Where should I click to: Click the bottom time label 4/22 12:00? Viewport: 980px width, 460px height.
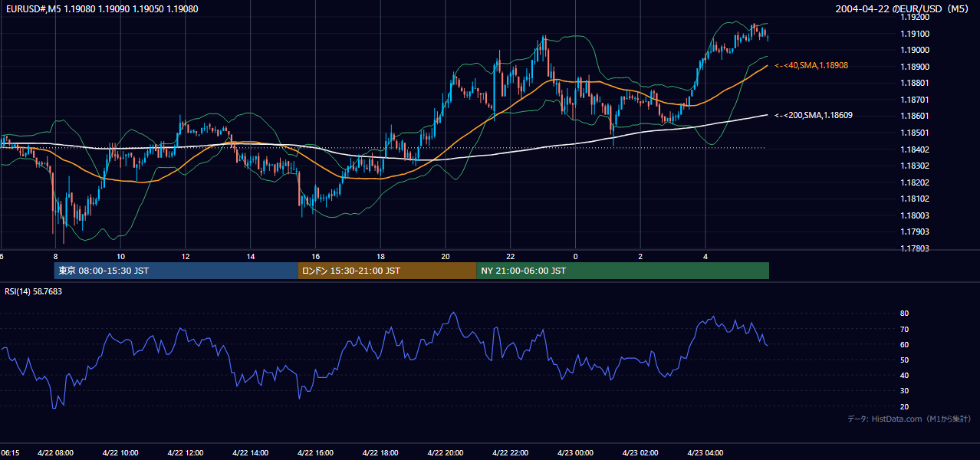click(x=186, y=453)
